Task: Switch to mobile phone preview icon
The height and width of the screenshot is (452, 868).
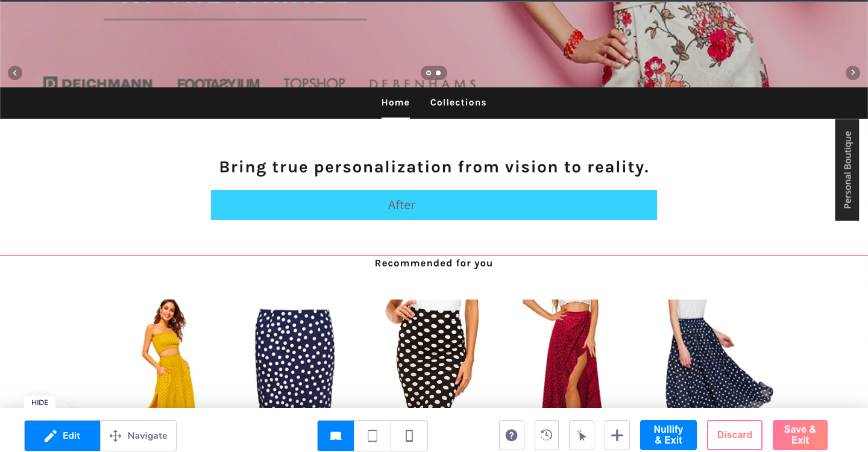Action: pos(409,436)
